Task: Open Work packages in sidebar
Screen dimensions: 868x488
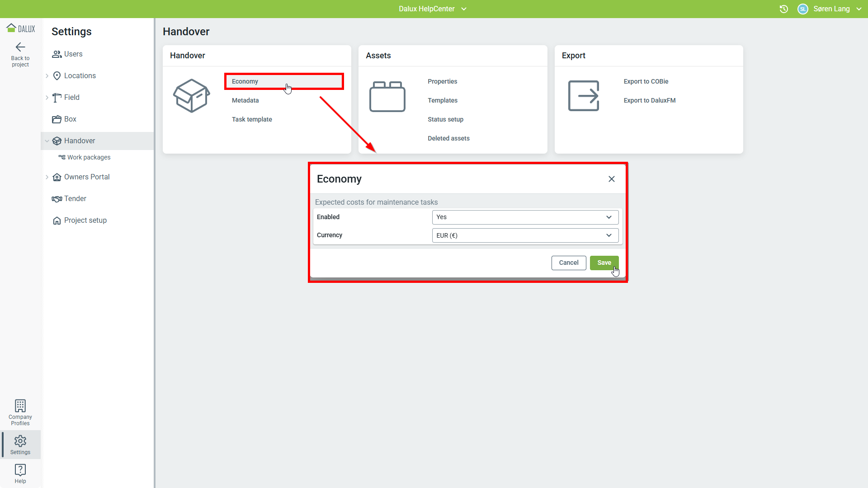Action: point(89,157)
